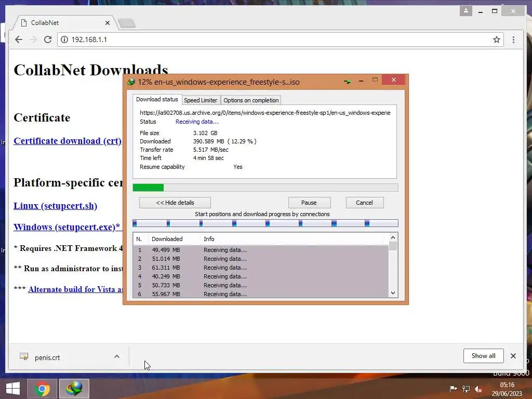This screenshot has width=532, height=399.
Task: Click the penis.crt file icon in the downloads bar
Action: tap(24, 356)
